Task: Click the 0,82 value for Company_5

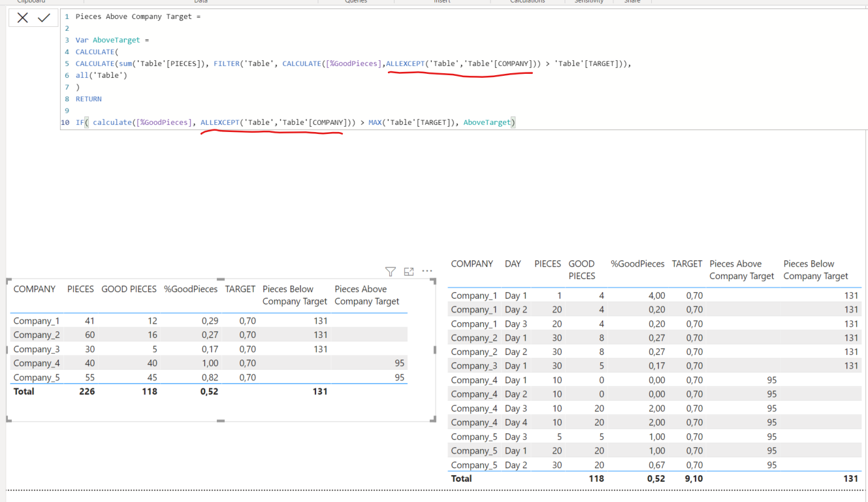Action: 209,377
